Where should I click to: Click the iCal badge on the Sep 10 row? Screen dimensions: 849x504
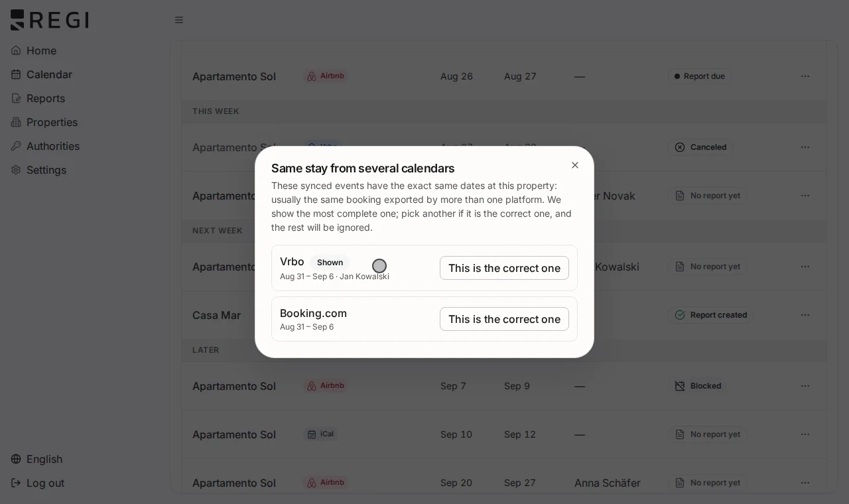click(320, 434)
